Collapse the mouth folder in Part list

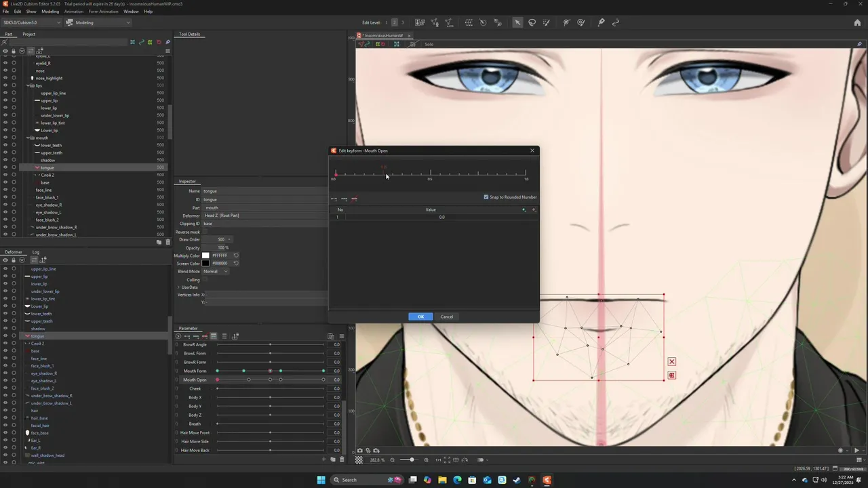click(28, 138)
